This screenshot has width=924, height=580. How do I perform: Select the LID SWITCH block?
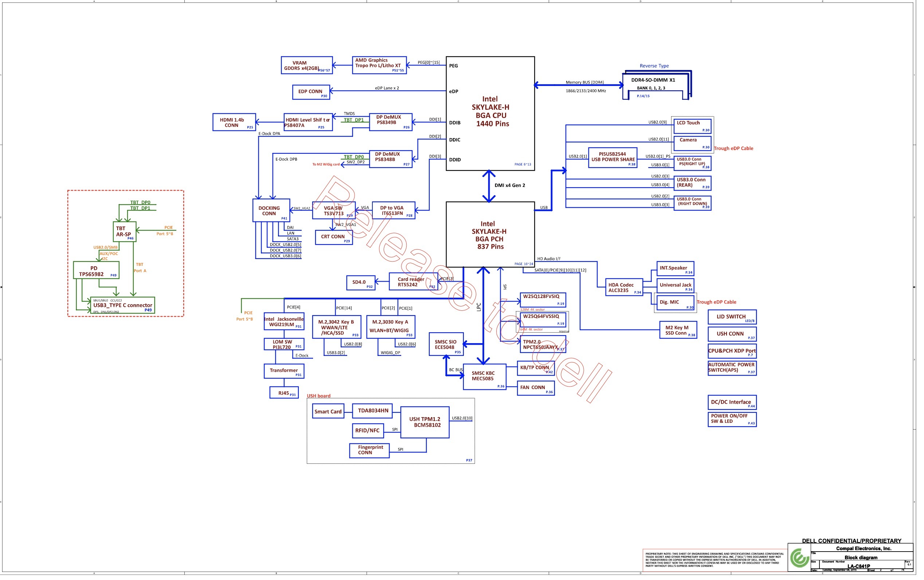click(x=732, y=317)
